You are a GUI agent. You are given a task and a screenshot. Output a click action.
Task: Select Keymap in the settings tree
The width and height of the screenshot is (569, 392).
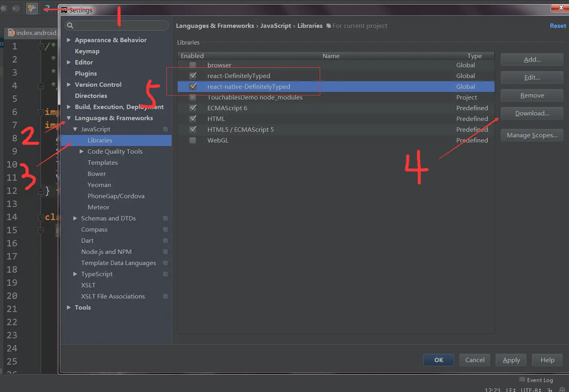tap(87, 51)
